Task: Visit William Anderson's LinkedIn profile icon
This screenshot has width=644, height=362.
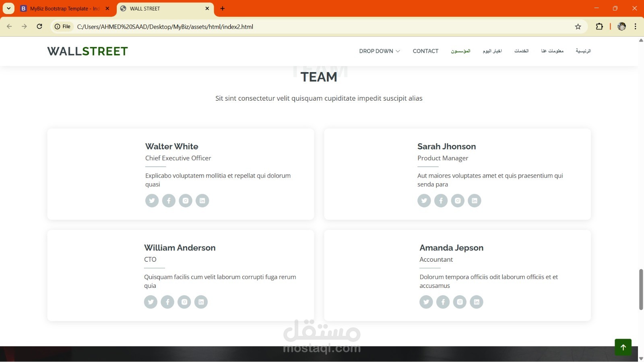Action: click(201, 302)
